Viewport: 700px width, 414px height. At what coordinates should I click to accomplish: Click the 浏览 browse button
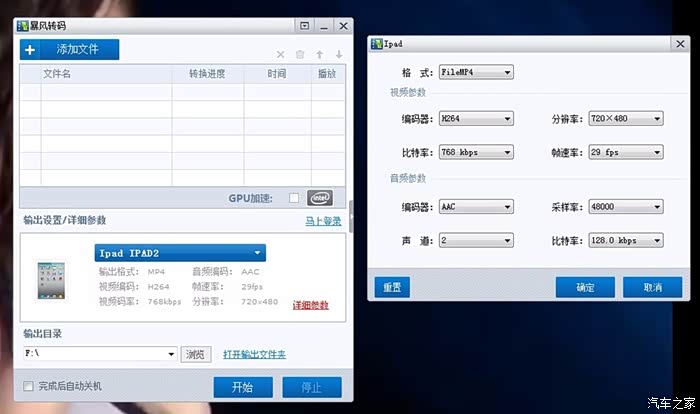(196, 355)
